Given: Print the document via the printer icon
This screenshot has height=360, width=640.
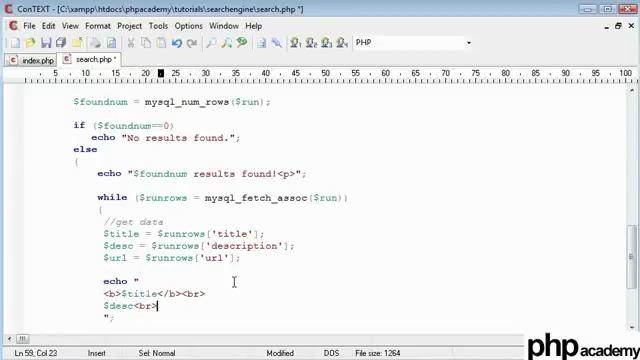Looking at the screenshot, I should tap(96, 42).
